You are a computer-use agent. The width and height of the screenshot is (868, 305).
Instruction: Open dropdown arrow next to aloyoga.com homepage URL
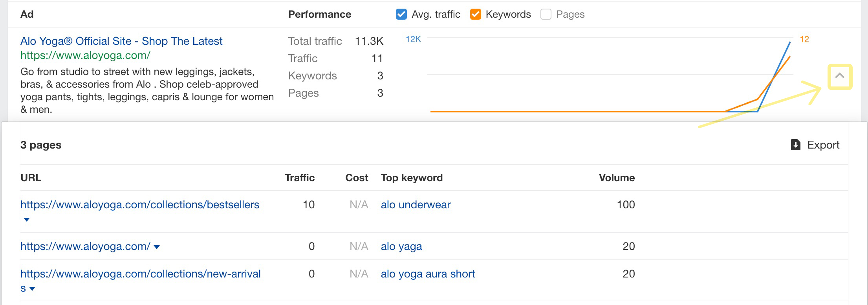(157, 247)
